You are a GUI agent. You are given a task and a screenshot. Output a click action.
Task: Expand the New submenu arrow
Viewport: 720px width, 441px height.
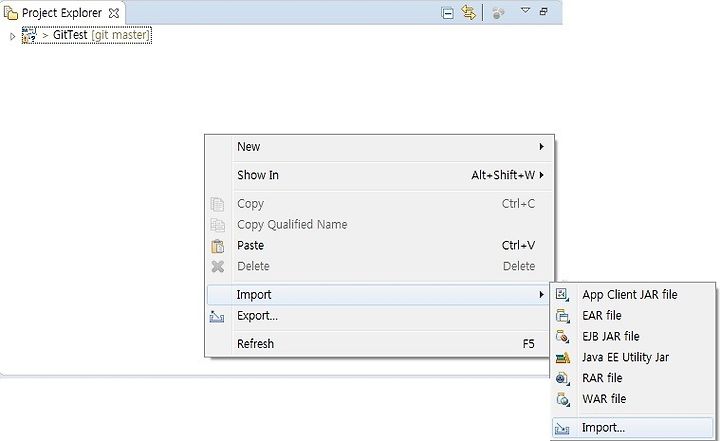click(542, 147)
